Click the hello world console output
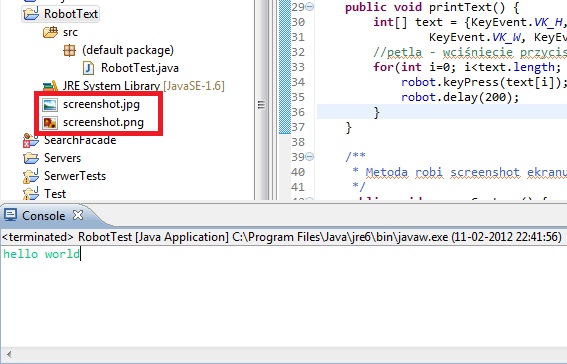Screen dimensions: 567x364 click(42, 254)
